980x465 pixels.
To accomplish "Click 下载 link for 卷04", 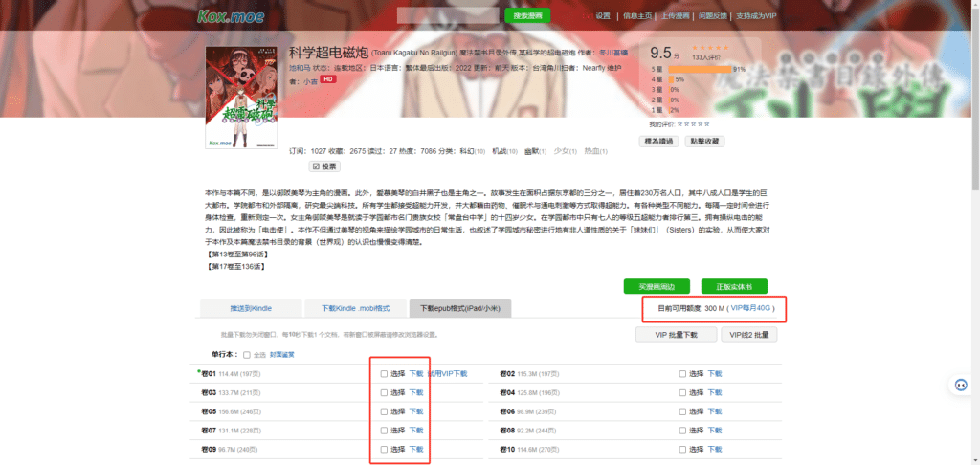I will (x=714, y=392).
